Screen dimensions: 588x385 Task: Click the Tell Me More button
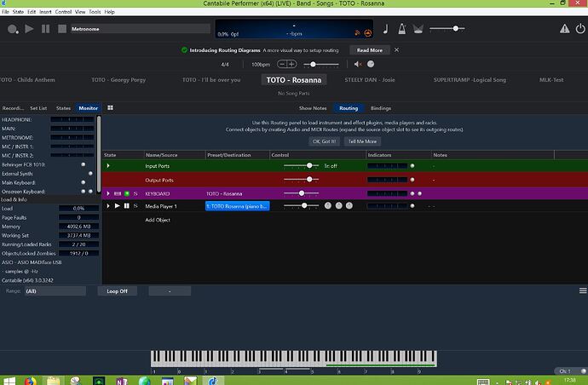(362, 141)
